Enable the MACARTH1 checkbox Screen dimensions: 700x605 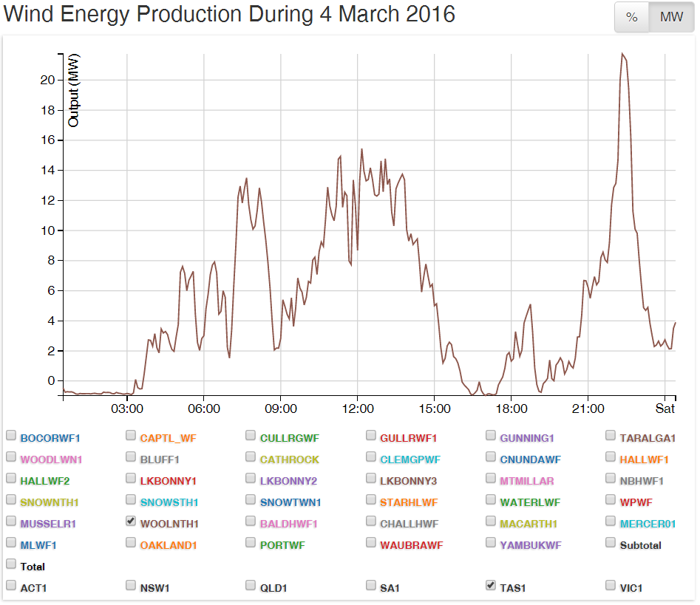(x=491, y=521)
